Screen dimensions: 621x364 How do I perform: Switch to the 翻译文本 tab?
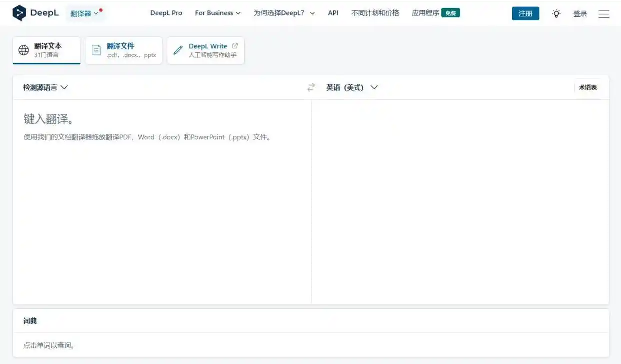click(46, 50)
